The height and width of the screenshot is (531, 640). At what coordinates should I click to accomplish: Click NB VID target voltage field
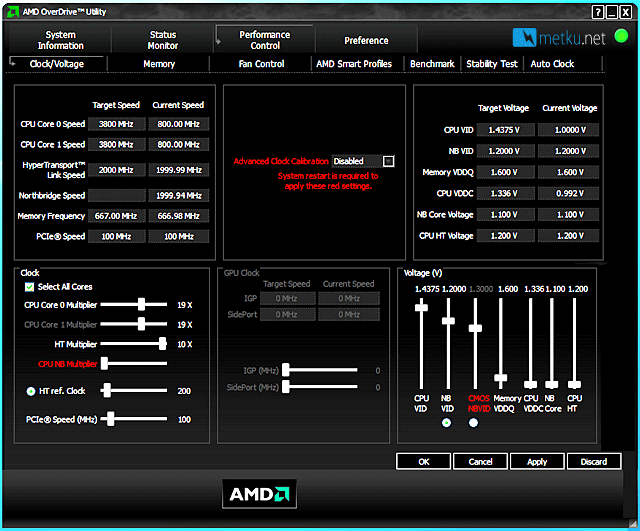pos(505,151)
